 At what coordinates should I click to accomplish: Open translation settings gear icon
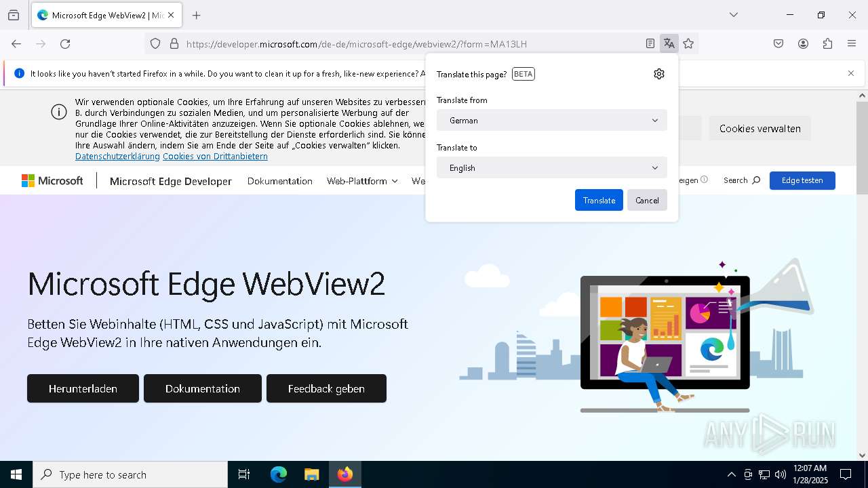659,74
